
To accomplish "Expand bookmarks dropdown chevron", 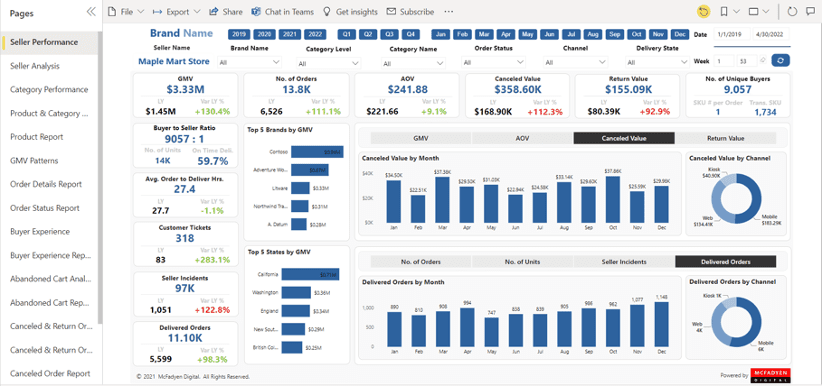I will coord(737,12).
